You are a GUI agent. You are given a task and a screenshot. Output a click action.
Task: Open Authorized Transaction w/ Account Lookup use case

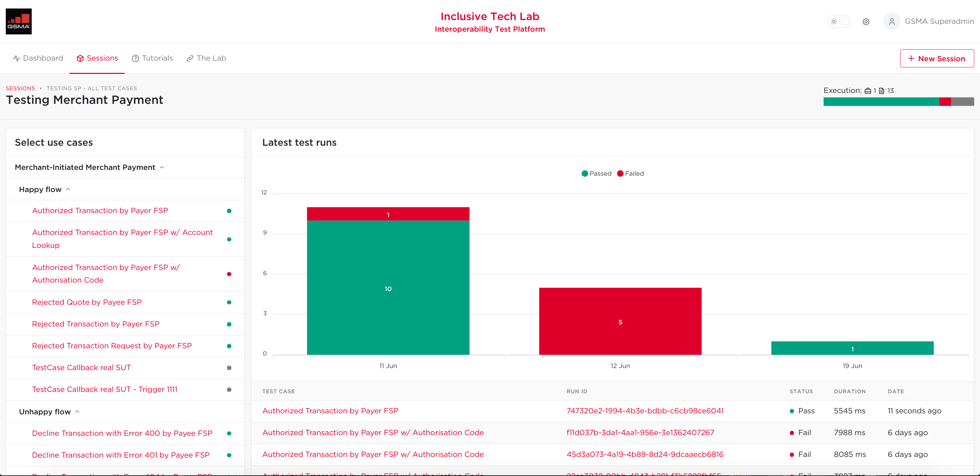click(x=123, y=239)
